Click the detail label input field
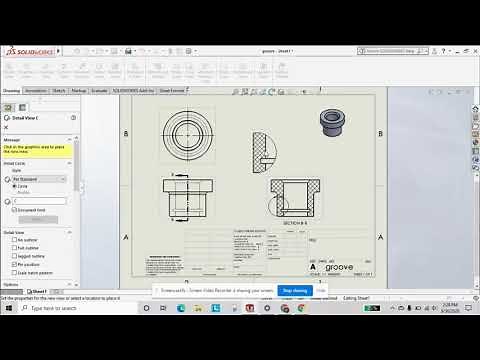Viewport: 480px width, 360px height. (39, 201)
